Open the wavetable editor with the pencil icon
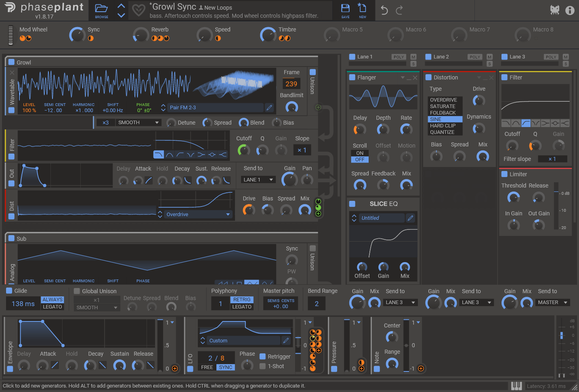The image size is (579, 392). (x=270, y=107)
